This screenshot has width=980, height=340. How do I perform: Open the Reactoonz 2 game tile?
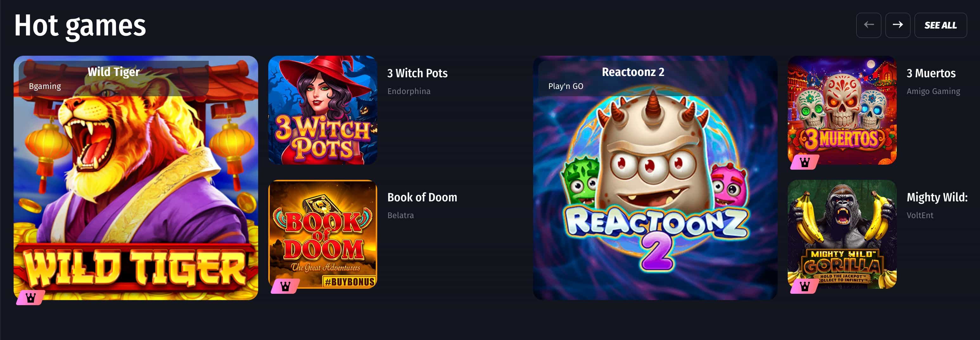point(655,178)
